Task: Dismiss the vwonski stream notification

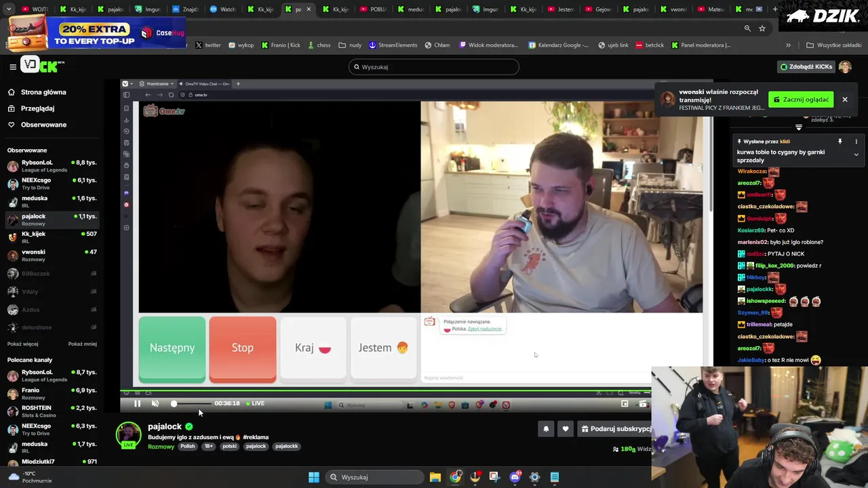Action: click(845, 100)
